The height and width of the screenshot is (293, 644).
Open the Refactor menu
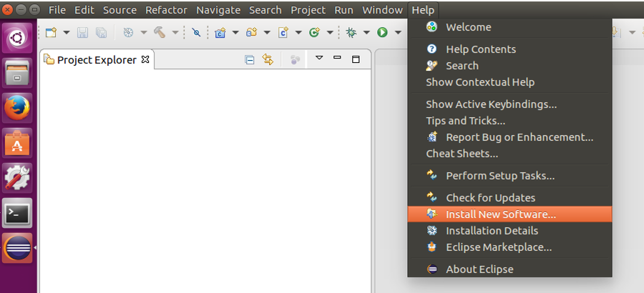coord(166,10)
